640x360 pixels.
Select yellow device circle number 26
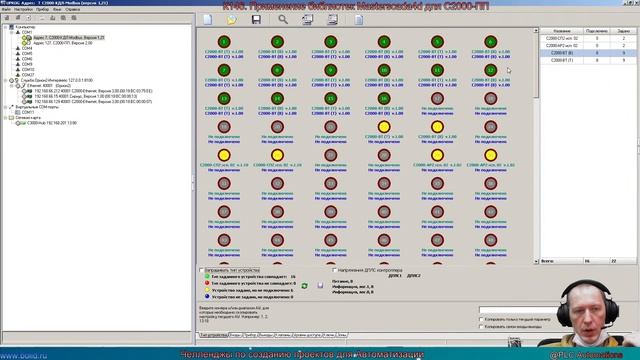pos(277,155)
